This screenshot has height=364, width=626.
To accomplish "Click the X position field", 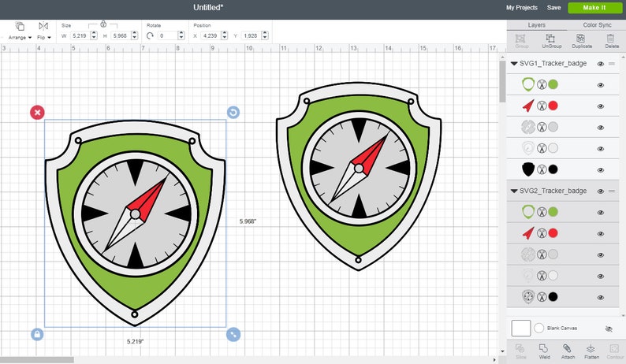I will click(x=211, y=35).
